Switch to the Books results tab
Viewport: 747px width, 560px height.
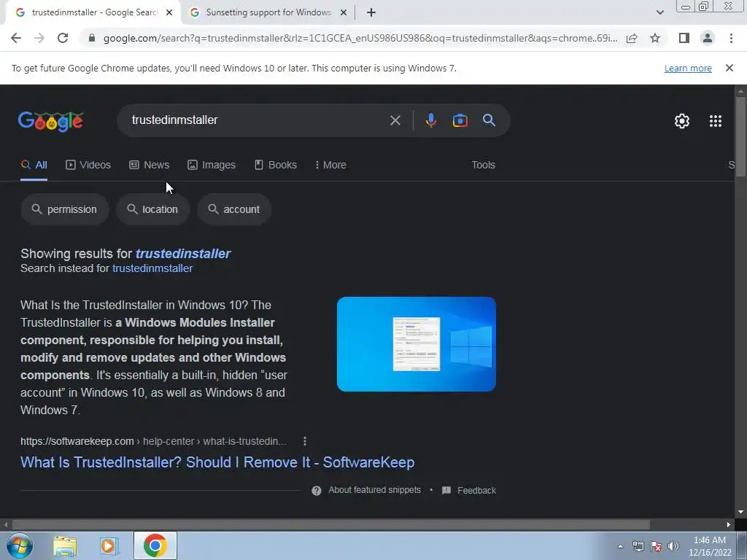tap(275, 165)
